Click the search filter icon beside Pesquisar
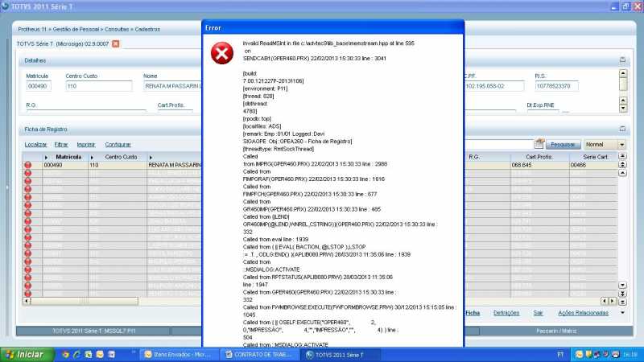 pos(539,144)
